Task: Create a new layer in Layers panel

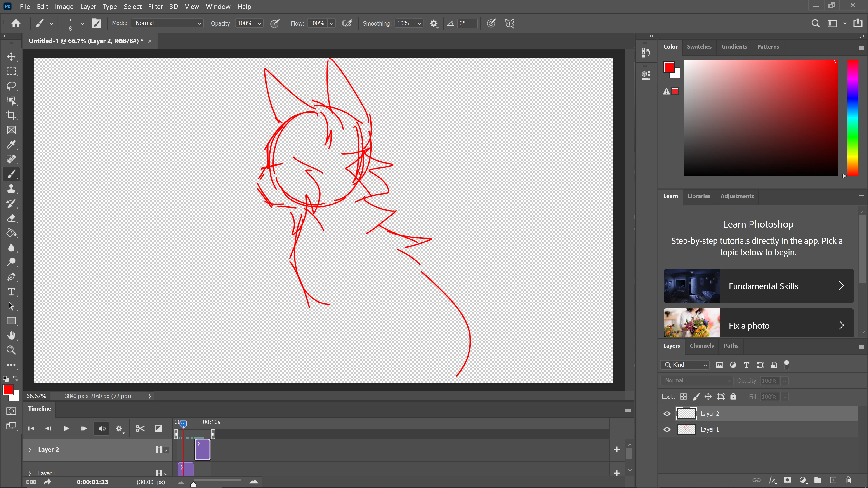Action: pos(833,480)
